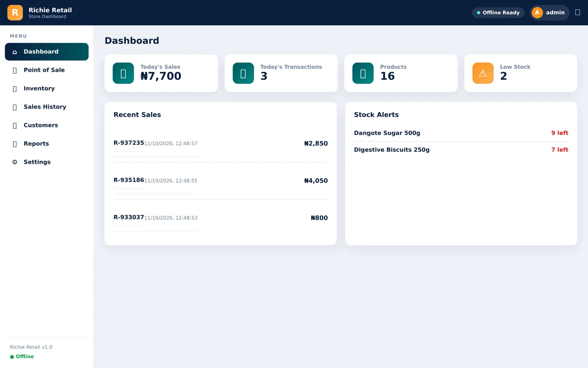
Task: Click the icon beside Point of Sale
Action: click(15, 70)
